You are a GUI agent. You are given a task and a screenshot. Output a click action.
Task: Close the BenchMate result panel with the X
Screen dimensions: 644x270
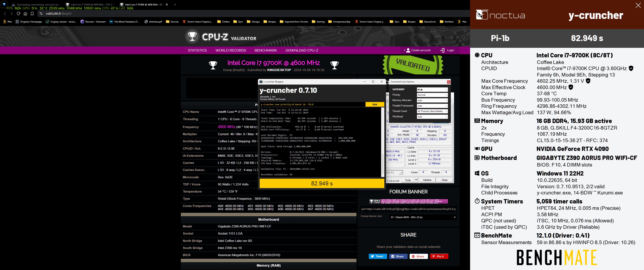tap(638, 5)
